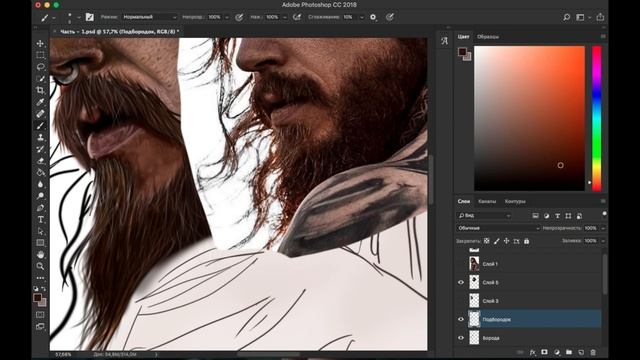
Task: Select the History Brush tool
Action: 40,149
